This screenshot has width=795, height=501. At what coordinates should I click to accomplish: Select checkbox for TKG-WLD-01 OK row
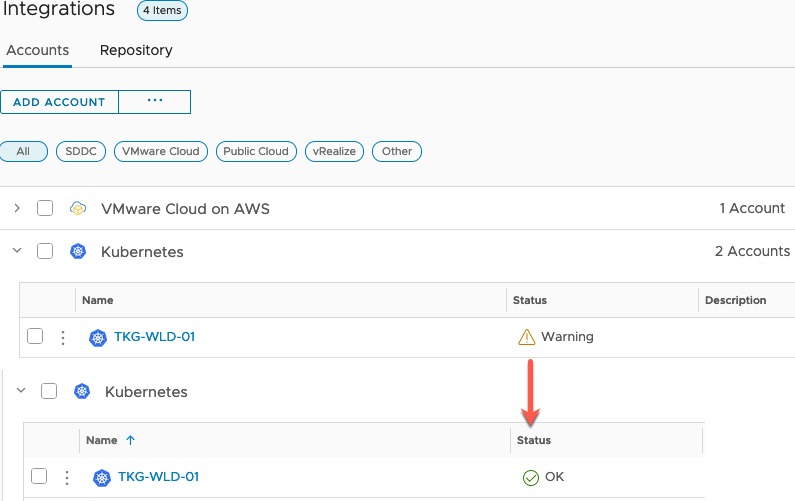[39, 476]
